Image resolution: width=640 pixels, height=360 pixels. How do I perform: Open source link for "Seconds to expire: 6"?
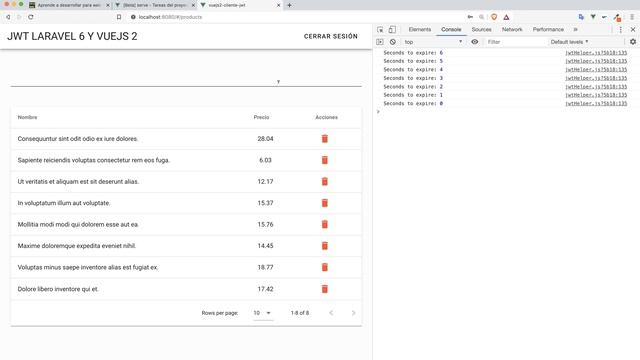point(596,53)
